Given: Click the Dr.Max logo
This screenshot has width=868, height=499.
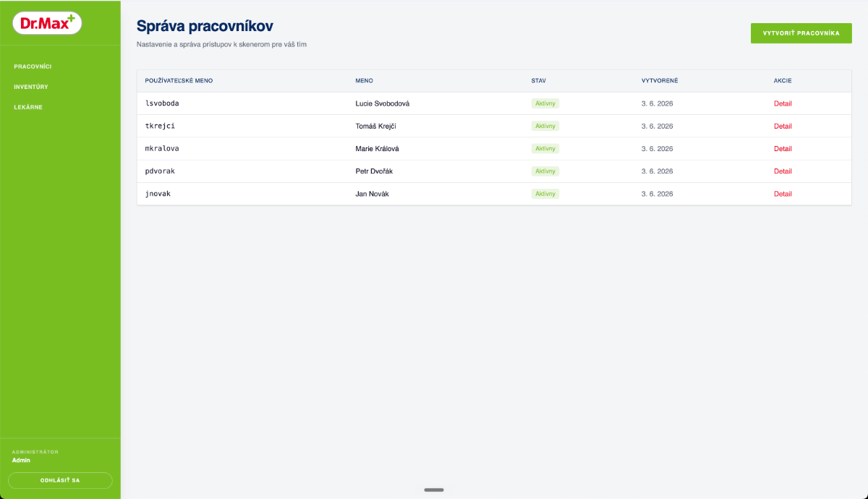Looking at the screenshot, I should pos(48,22).
